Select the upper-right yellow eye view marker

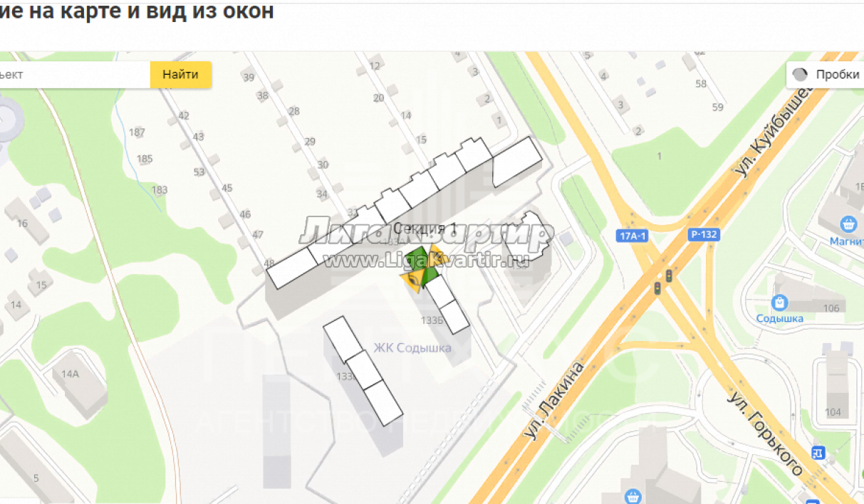pyautogui.click(x=436, y=258)
